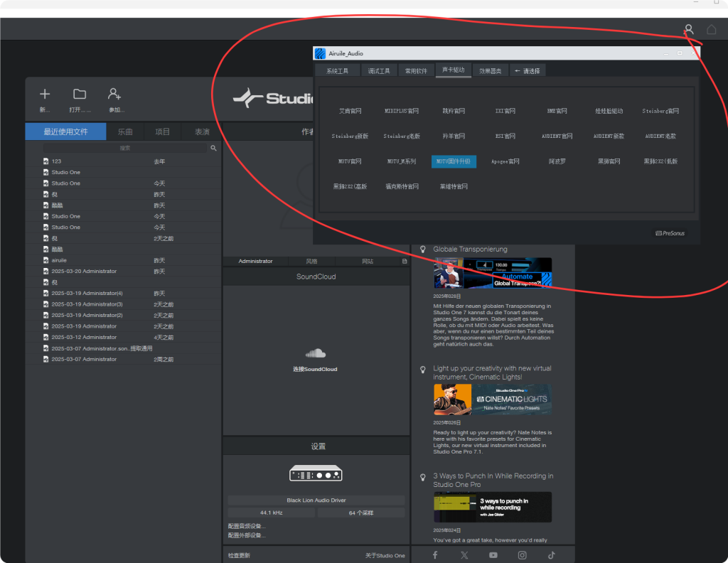The image size is (728, 563).
Task: Open the 配置外部设备... link
Action: pyautogui.click(x=247, y=535)
